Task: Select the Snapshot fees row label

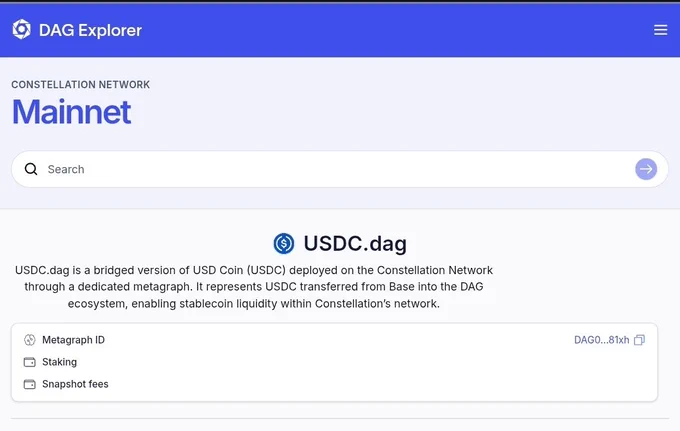Action: pos(75,384)
